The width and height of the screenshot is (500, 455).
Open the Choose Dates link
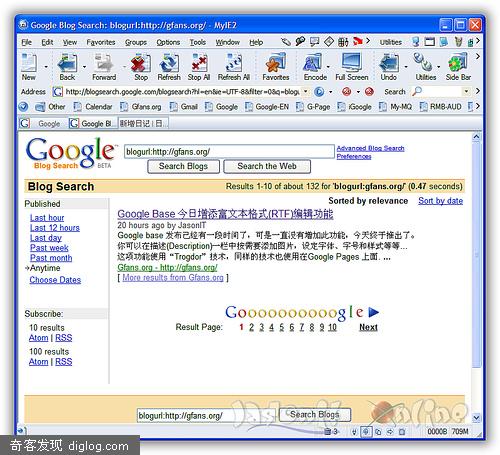point(55,280)
